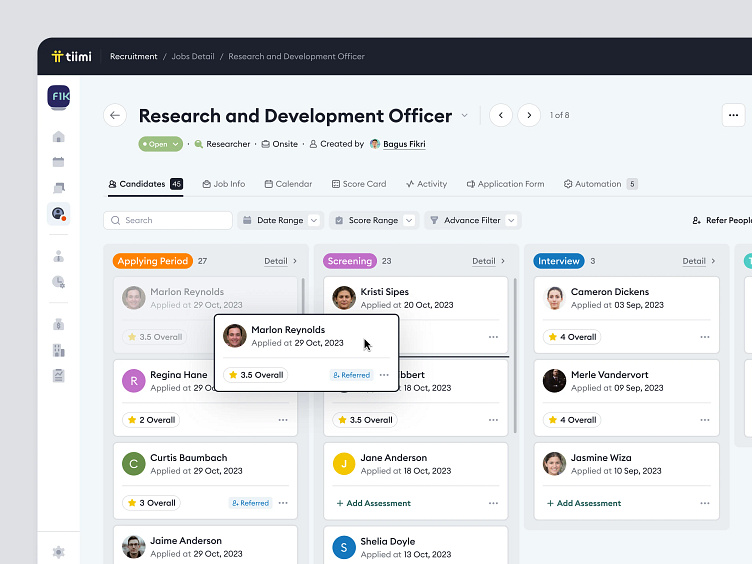Select the recruitment sidebar icon
Screen dimensions: 752x564
59,213
